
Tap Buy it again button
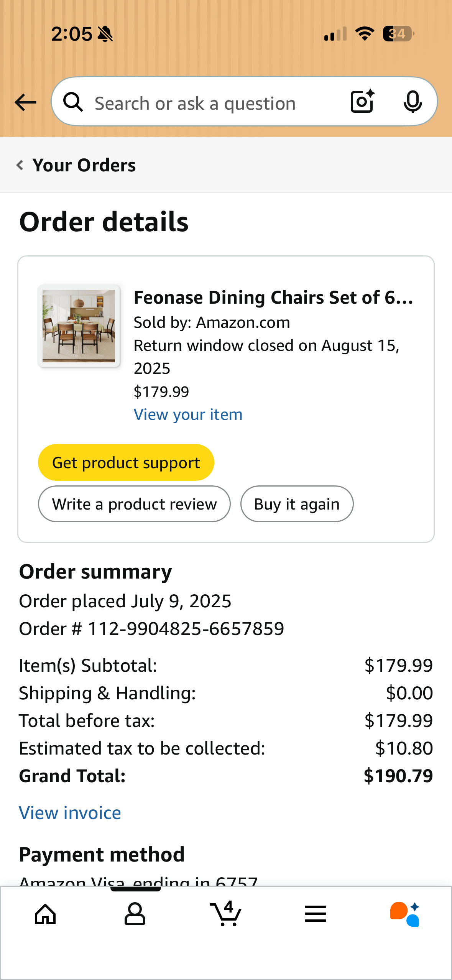[x=297, y=504]
